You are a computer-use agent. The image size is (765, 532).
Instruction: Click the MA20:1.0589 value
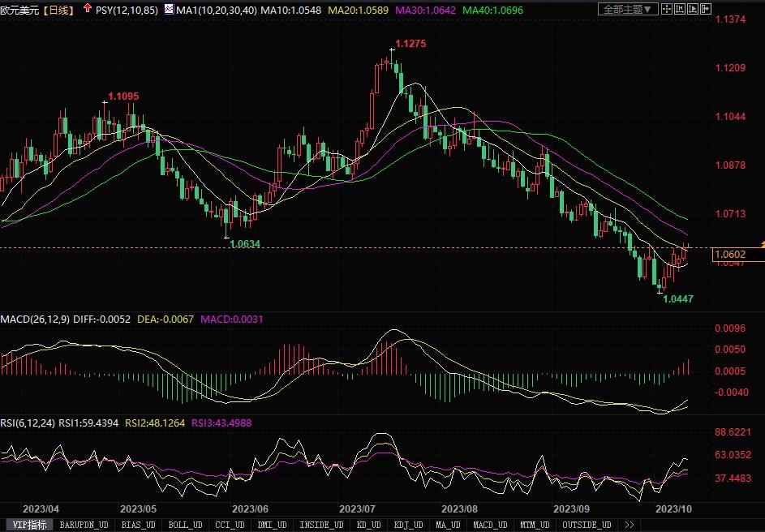[358, 10]
